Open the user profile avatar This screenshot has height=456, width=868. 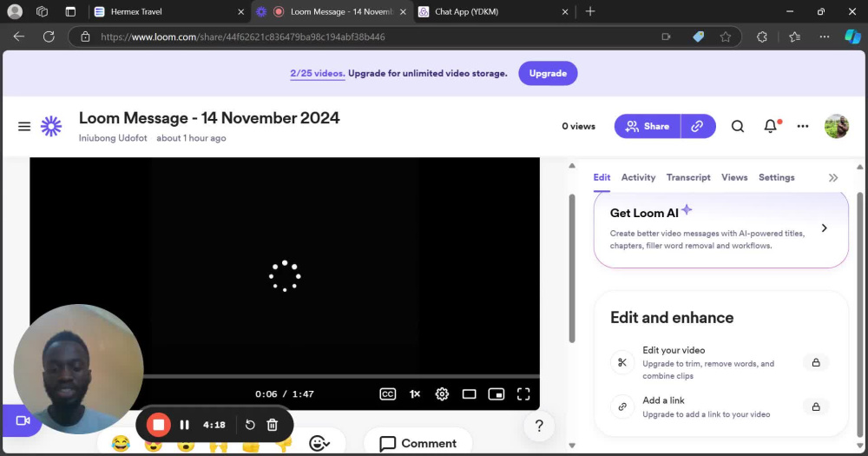click(x=837, y=126)
